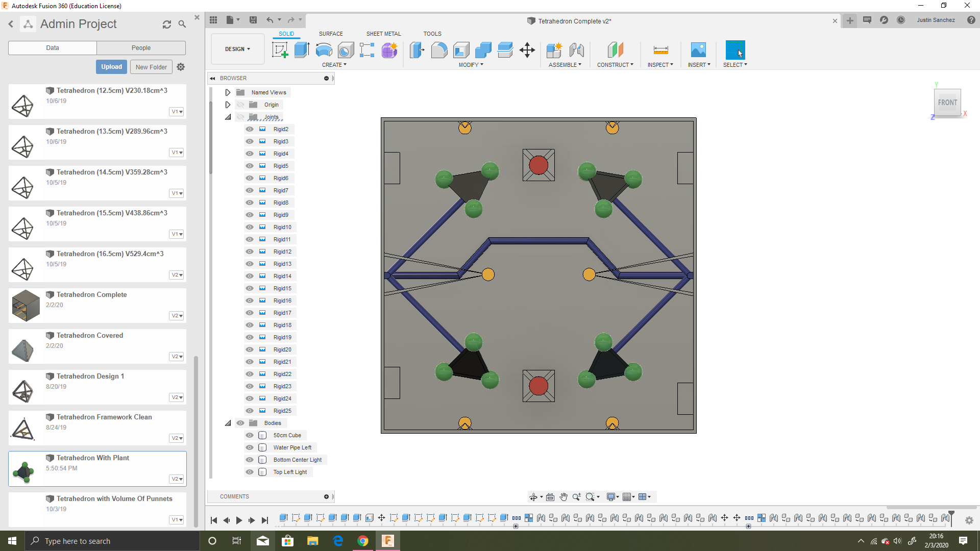980x551 pixels.
Task: Refresh the Admin Project data panel
Action: [x=167, y=24]
